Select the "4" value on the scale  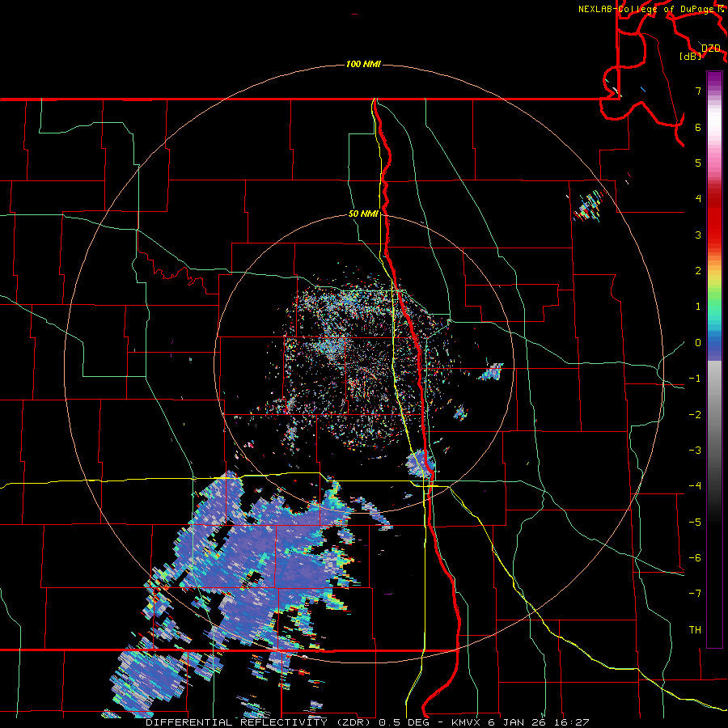click(698, 199)
